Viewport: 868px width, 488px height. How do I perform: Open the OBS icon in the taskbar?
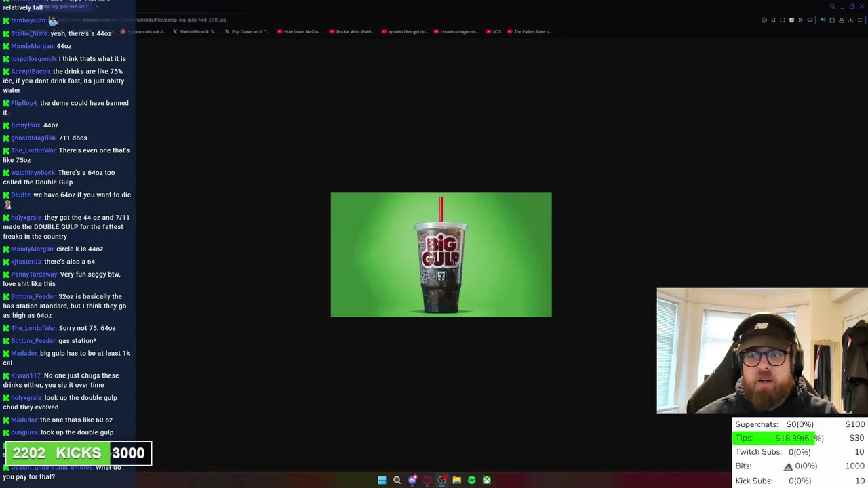(442, 480)
